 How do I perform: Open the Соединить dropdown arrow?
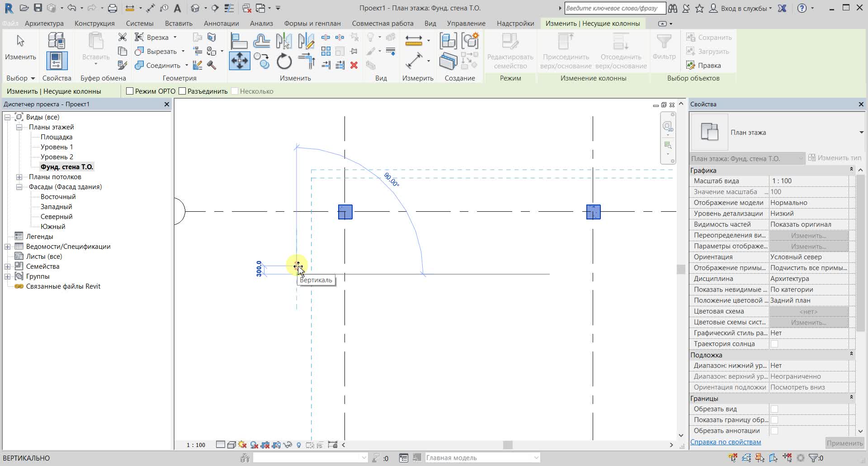pyautogui.click(x=186, y=65)
